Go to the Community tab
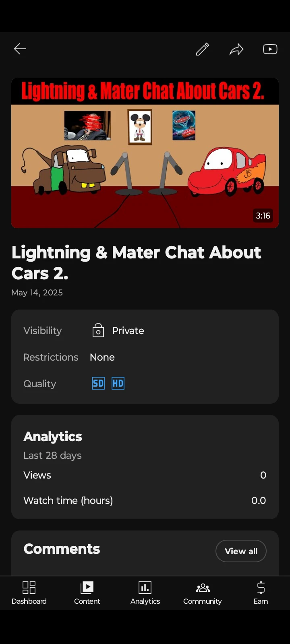The width and height of the screenshot is (290, 644). [x=203, y=593]
